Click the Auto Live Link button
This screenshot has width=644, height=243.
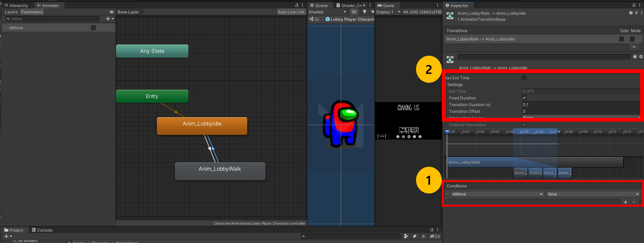point(291,12)
